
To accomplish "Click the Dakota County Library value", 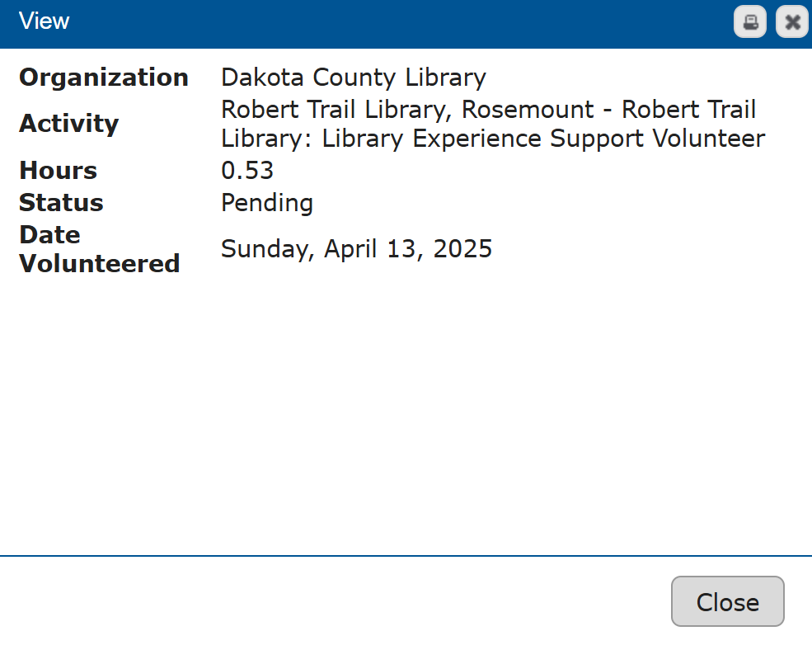I will coord(353,78).
